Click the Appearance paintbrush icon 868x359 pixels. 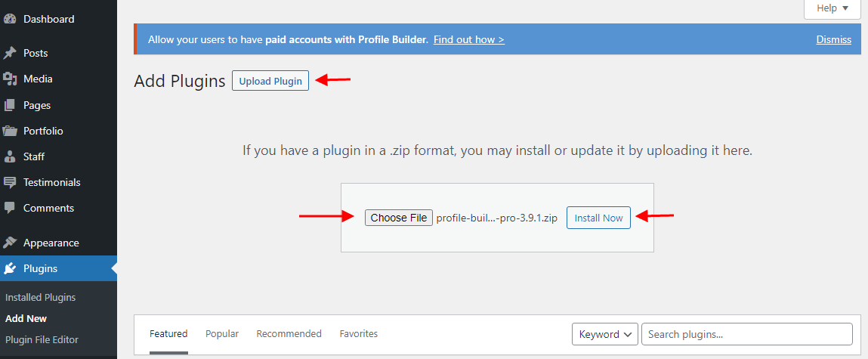10,243
